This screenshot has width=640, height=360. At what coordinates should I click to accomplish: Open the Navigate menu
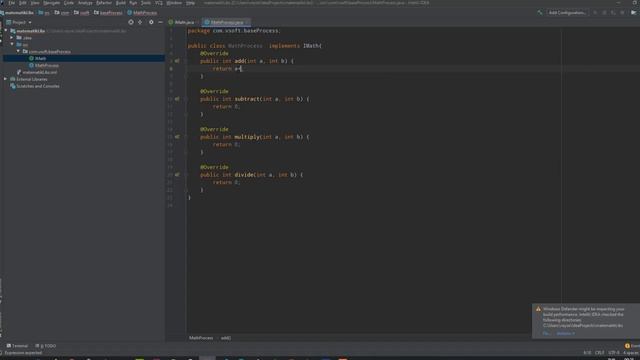click(x=51, y=3)
